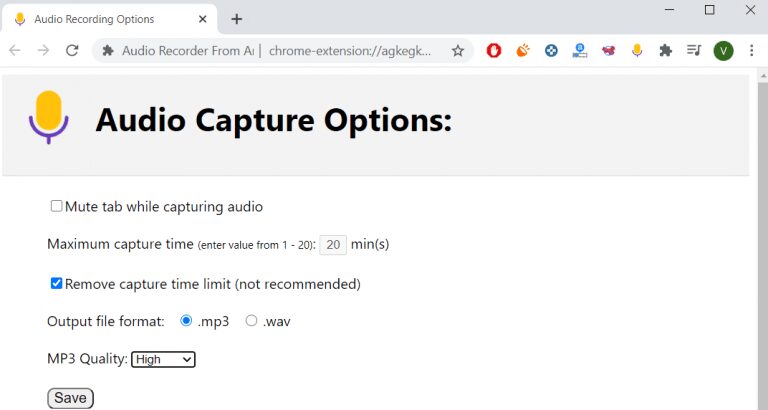The image size is (768, 410).
Task: Open the green V profile avatar
Action: 723,50
